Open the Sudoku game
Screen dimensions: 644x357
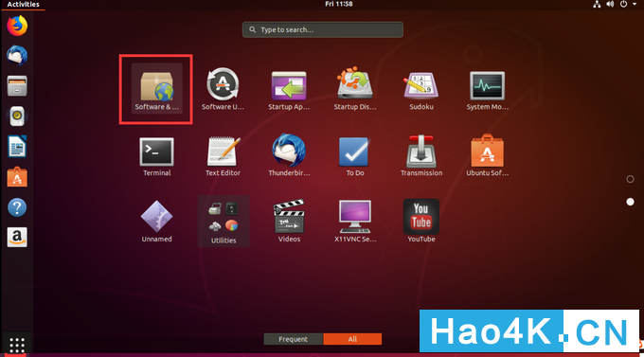pyautogui.click(x=421, y=89)
